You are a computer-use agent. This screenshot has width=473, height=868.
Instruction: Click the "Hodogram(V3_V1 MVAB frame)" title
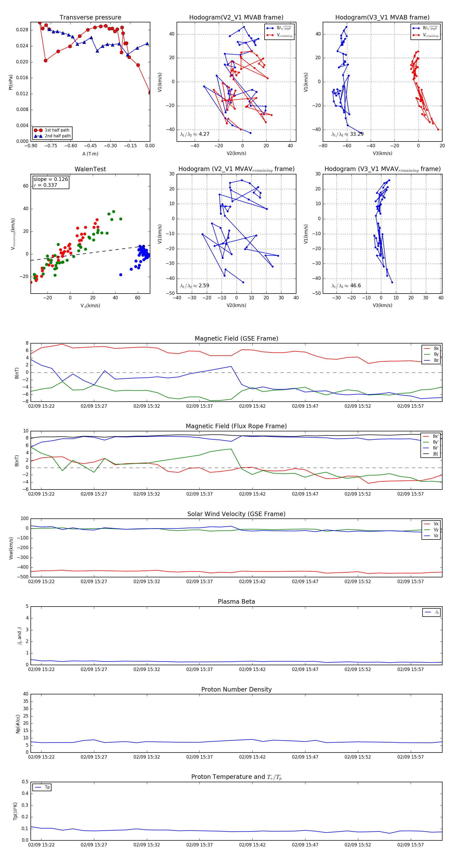click(382, 18)
